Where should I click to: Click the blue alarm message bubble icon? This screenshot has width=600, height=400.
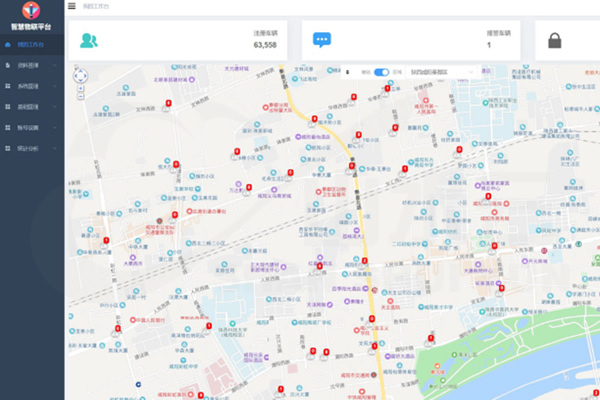coord(322,41)
